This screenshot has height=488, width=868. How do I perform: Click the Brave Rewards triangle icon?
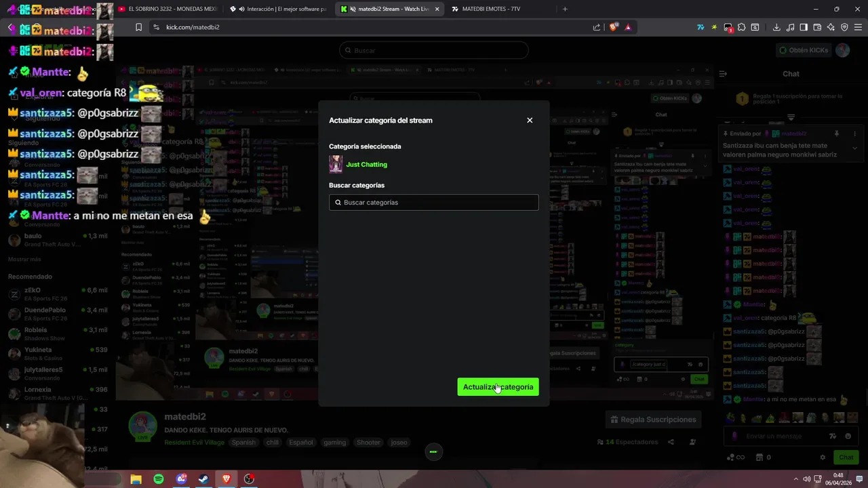point(628,27)
